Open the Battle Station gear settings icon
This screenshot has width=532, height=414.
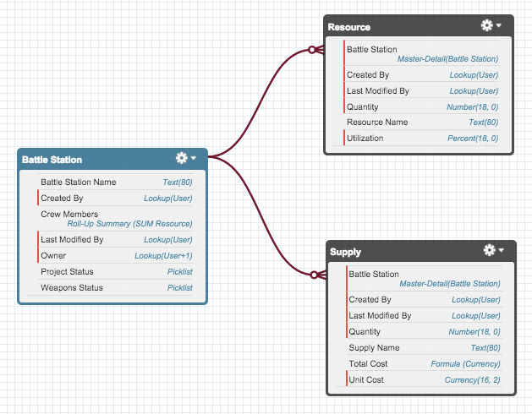click(182, 158)
